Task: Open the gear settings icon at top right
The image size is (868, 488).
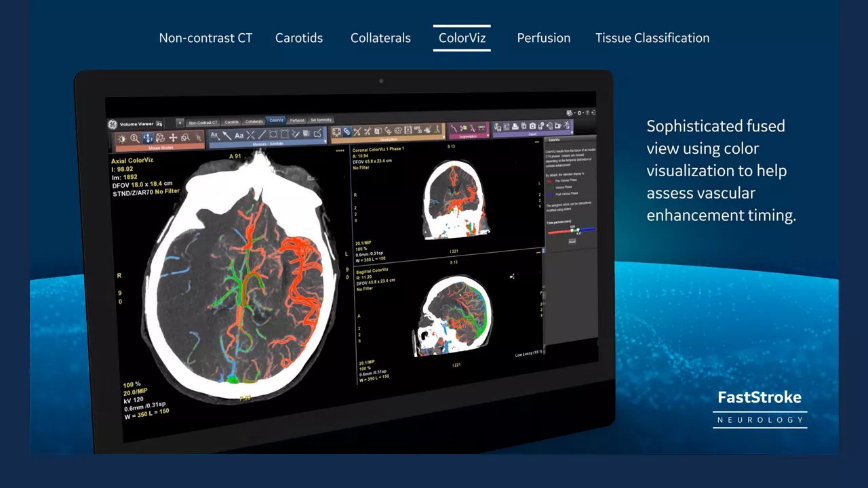Action: pyautogui.click(x=580, y=113)
